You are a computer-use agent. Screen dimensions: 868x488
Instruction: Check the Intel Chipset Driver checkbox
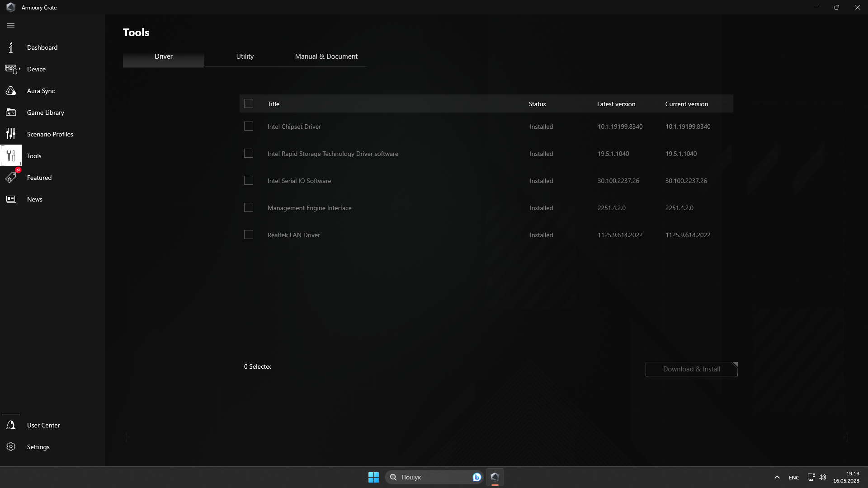(249, 127)
